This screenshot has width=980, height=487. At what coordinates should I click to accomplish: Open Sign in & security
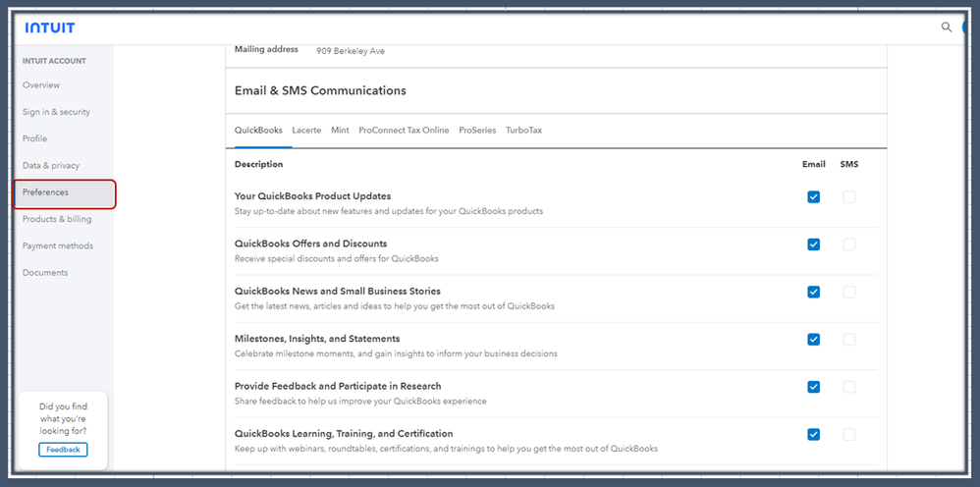[56, 112]
